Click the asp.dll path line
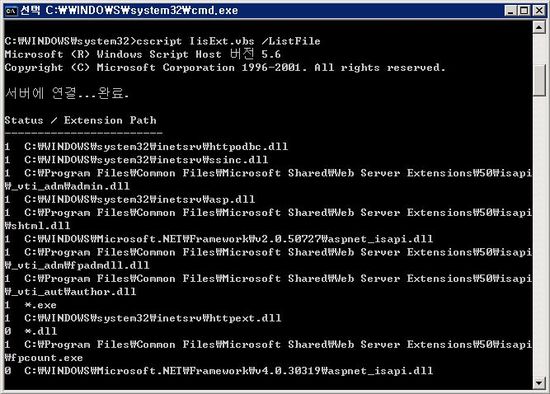 [x=130, y=200]
